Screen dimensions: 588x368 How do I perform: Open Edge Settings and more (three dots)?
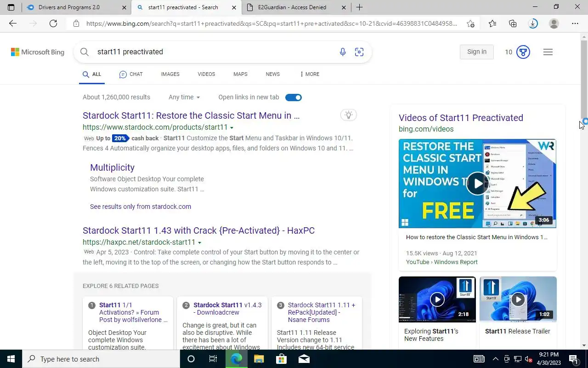tap(575, 23)
